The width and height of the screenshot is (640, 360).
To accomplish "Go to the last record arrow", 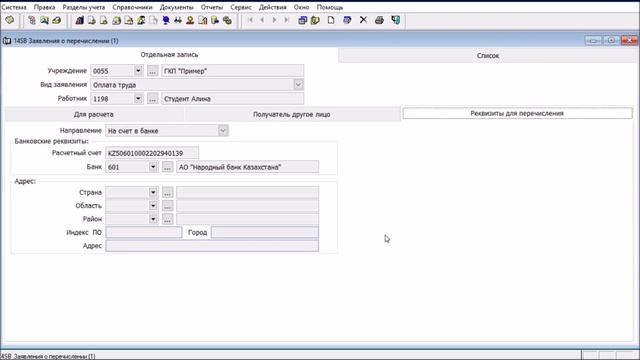I will click(x=287, y=20).
